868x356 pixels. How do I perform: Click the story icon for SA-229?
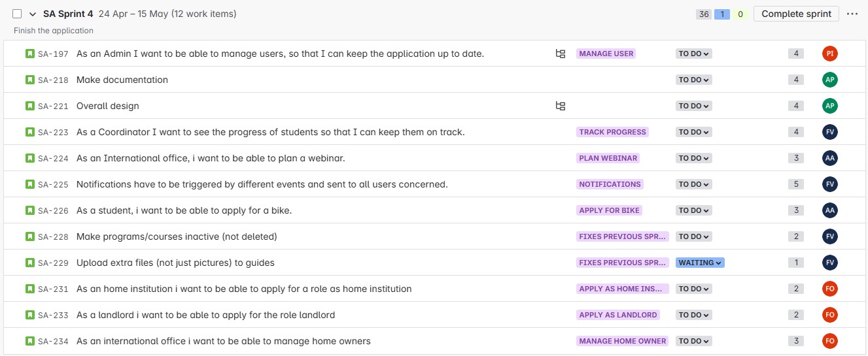click(x=29, y=263)
